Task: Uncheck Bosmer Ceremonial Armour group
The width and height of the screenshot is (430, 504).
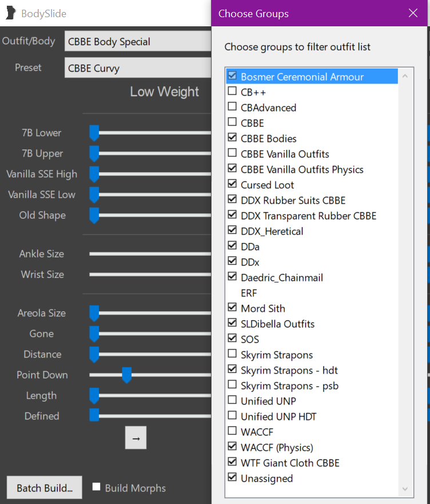Action: pos(232,76)
